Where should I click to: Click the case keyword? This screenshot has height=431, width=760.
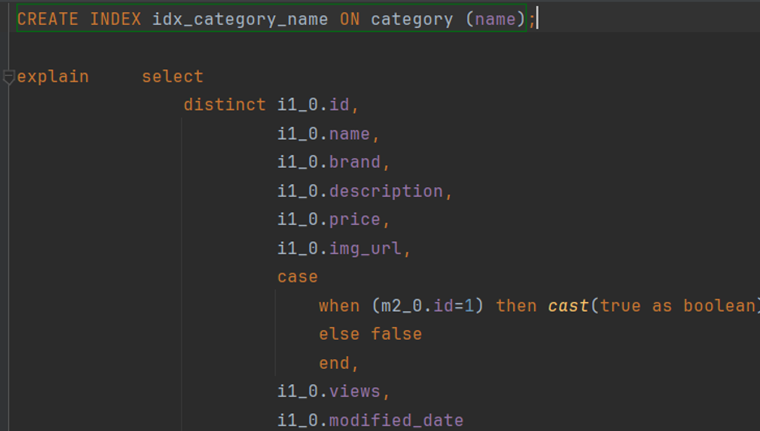(298, 277)
